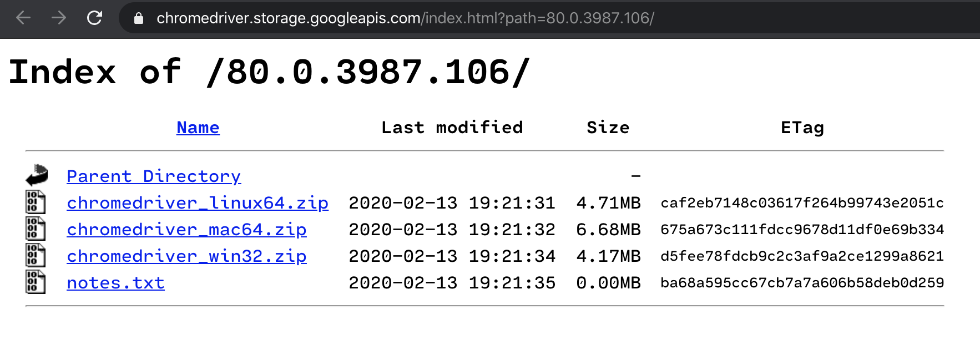Click the ETag value for chromedriver_linux64.zip
Screen dimensions: 980x355
tap(802, 202)
